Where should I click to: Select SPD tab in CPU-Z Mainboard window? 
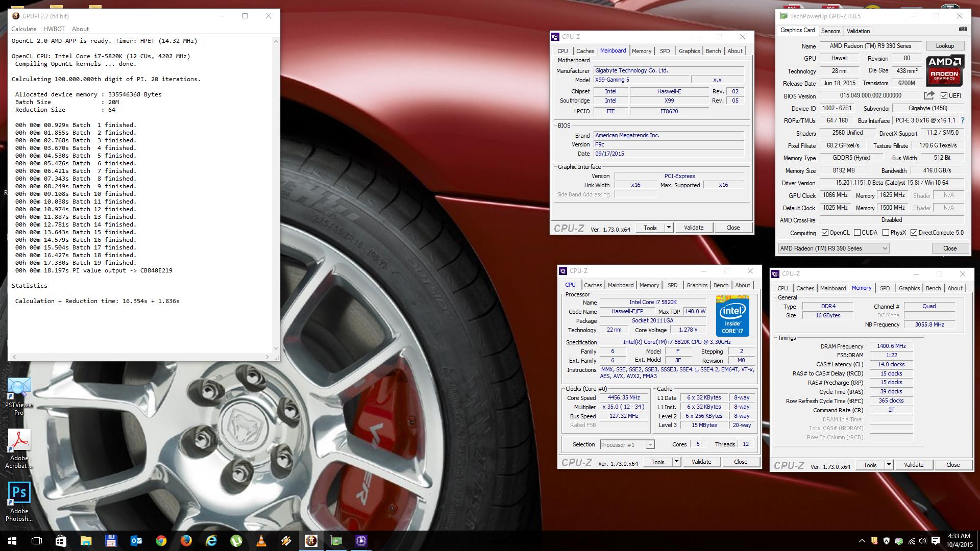(665, 51)
